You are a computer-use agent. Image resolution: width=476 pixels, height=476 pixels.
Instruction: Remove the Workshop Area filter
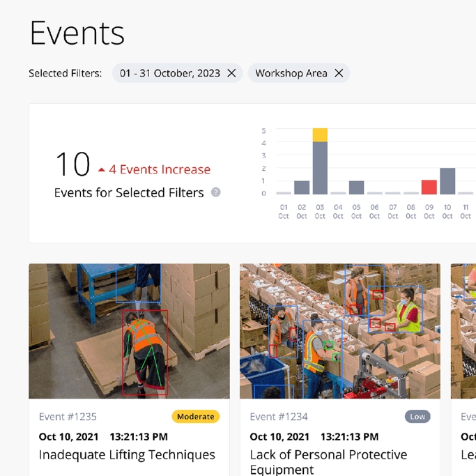pyautogui.click(x=339, y=73)
